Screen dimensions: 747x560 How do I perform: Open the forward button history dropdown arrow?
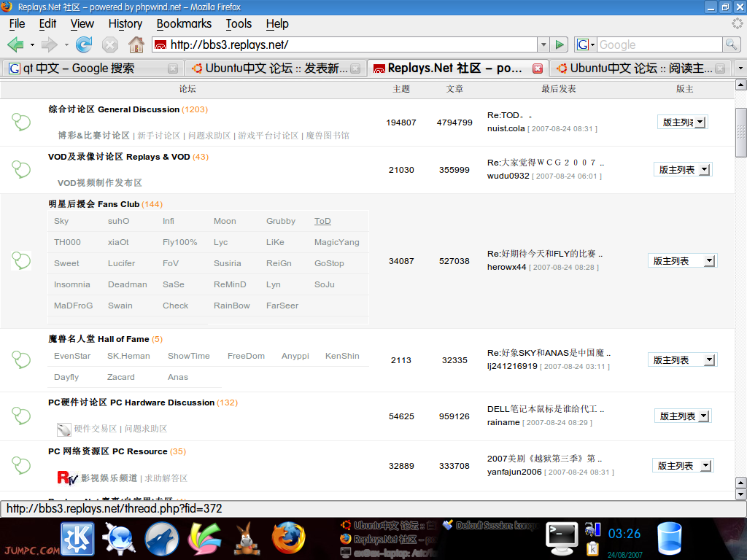[x=66, y=44]
